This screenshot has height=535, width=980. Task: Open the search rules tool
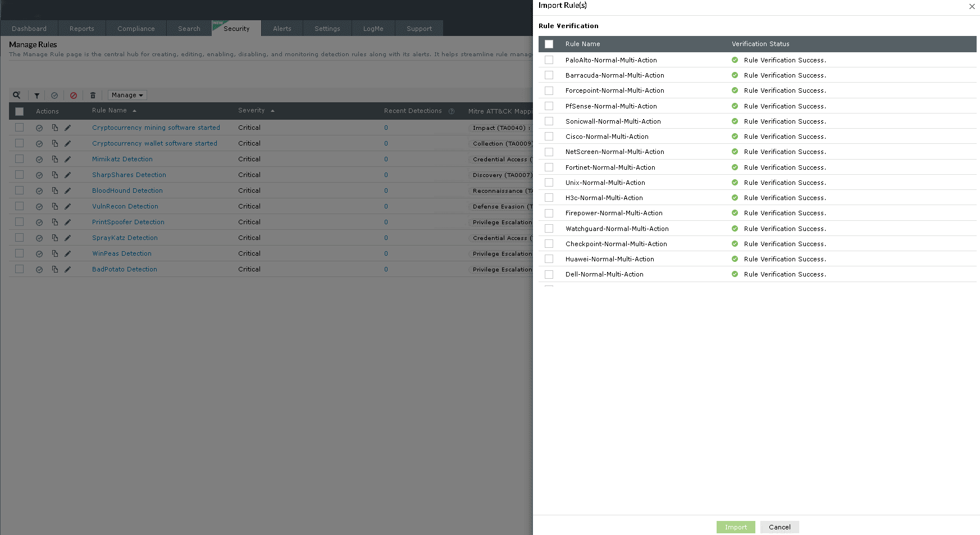point(16,95)
